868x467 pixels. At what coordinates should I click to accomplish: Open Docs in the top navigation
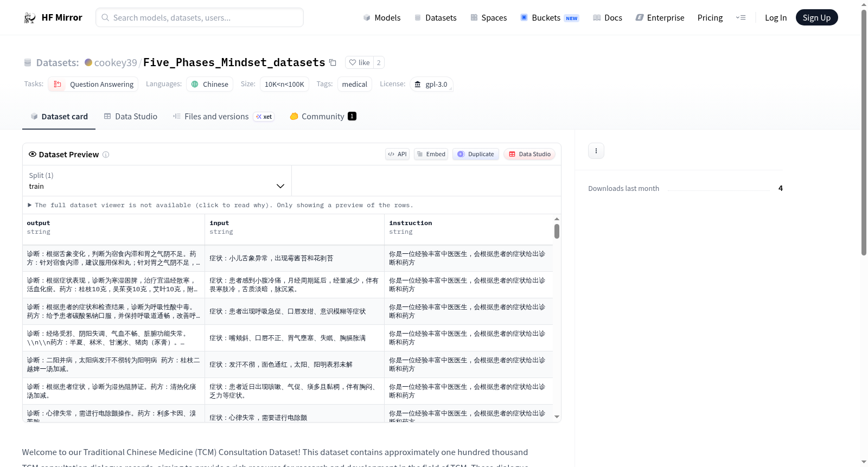click(x=608, y=17)
